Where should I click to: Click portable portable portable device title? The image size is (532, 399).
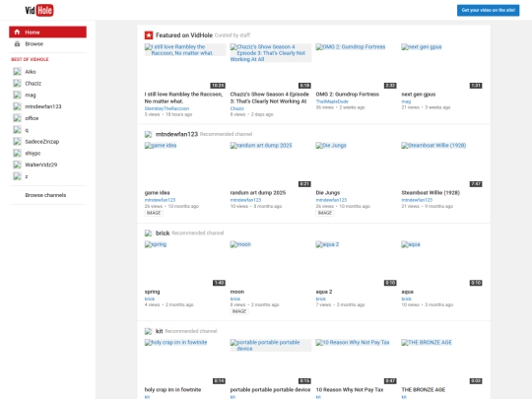click(270, 390)
